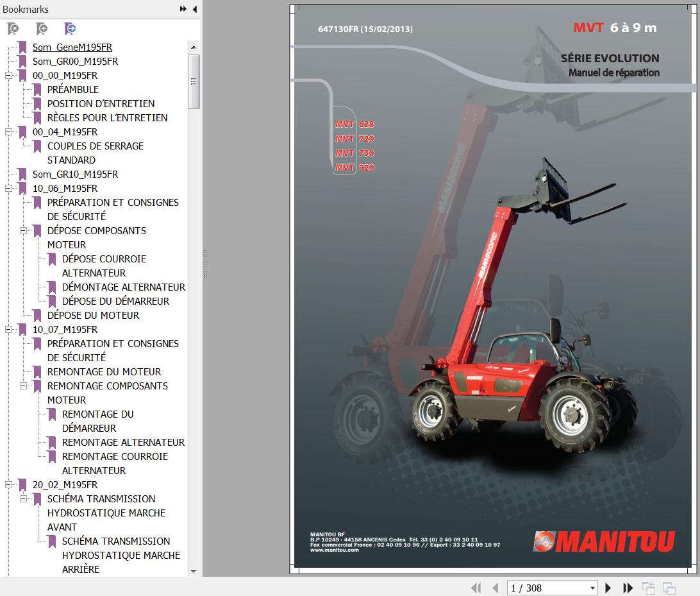Collapse the Bookmarks panel with the left arrow
700x596 pixels.
[195, 9]
